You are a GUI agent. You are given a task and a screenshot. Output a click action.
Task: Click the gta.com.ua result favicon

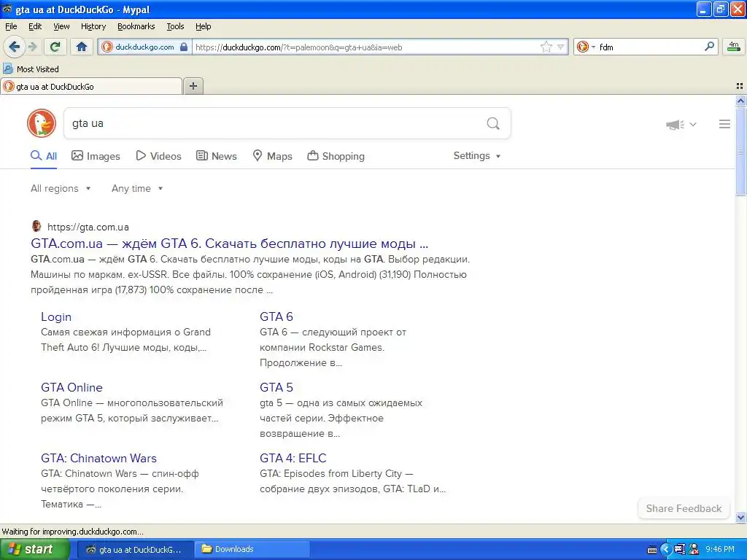click(x=36, y=226)
